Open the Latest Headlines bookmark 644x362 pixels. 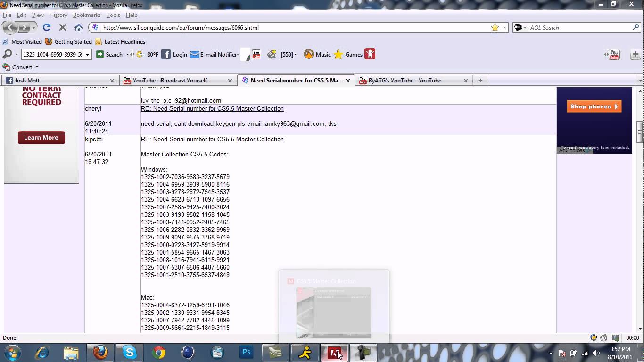[120, 42]
